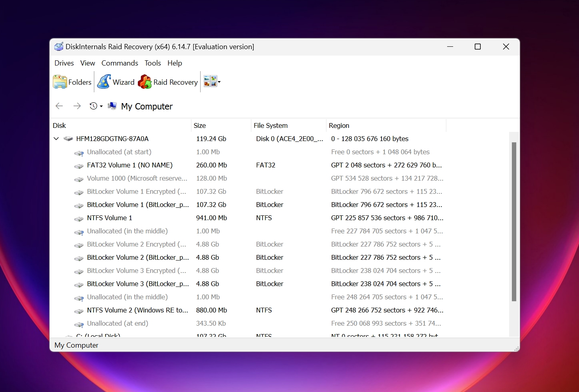Go back with the left arrow

point(59,106)
